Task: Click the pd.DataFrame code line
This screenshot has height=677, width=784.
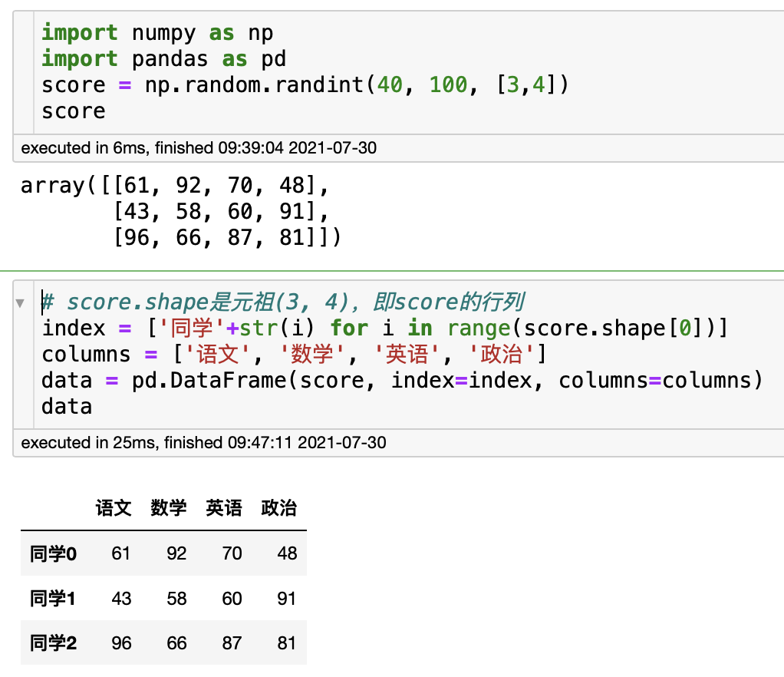Action: 402,380
